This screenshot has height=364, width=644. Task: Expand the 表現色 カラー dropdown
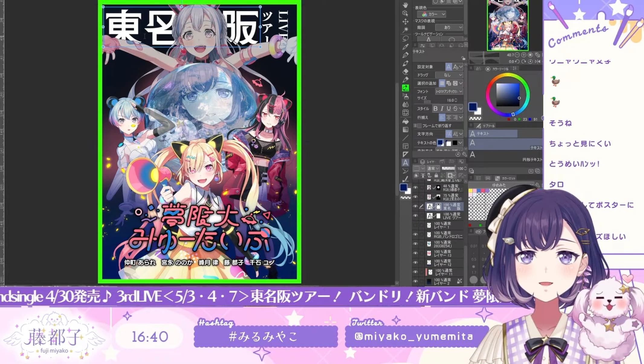point(433,14)
